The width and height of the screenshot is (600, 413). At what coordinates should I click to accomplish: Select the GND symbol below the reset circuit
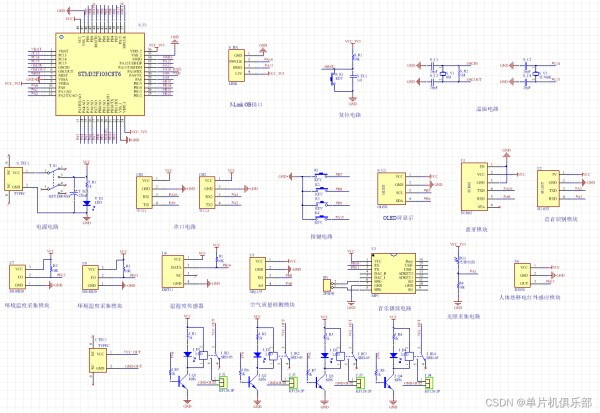352,100
